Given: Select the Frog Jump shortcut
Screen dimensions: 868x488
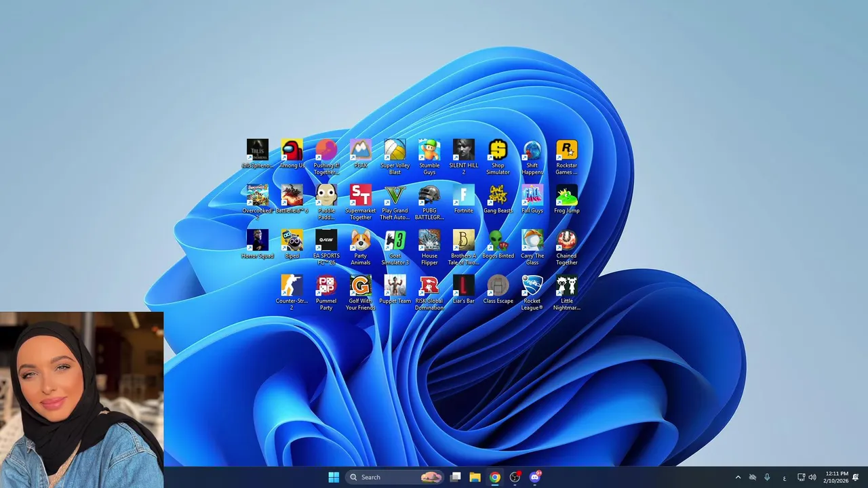Looking at the screenshot, I should (567, 199).
